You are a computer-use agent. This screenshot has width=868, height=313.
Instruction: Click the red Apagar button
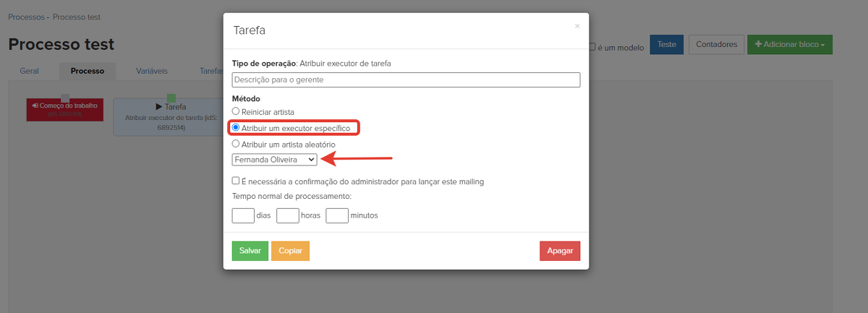click(559, 250)
